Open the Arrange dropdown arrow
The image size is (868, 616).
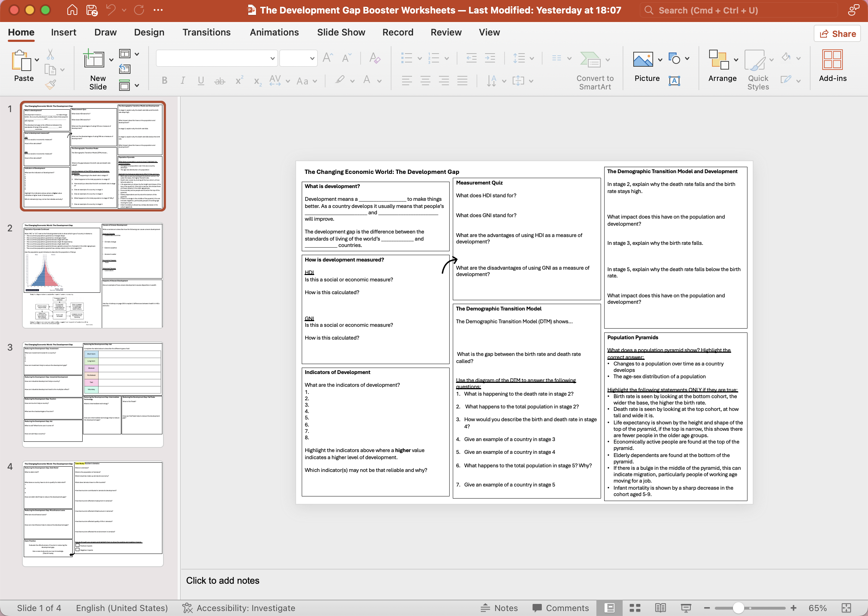click(x=736, y=60)
